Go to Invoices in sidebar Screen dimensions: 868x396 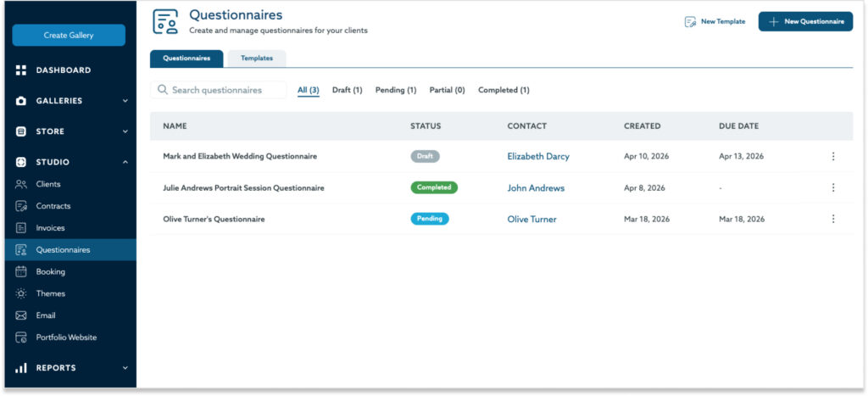pyautogui.click(x=50, y=227)
